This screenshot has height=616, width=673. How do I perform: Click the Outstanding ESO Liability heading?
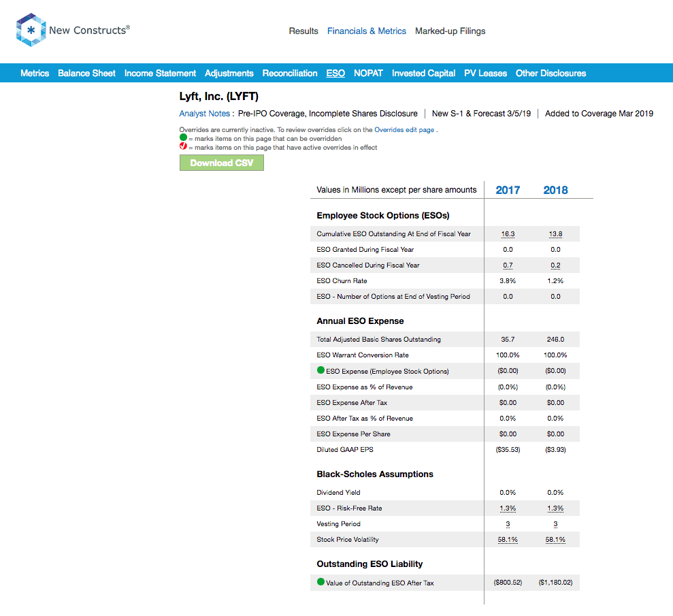pos(370,564)
